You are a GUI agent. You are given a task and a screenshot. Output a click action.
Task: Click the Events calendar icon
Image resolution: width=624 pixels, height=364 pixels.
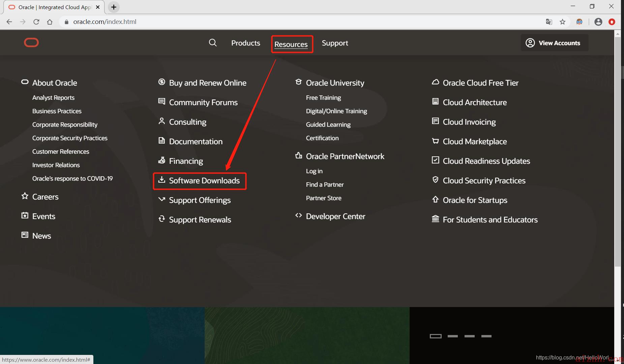pos(25,215)
